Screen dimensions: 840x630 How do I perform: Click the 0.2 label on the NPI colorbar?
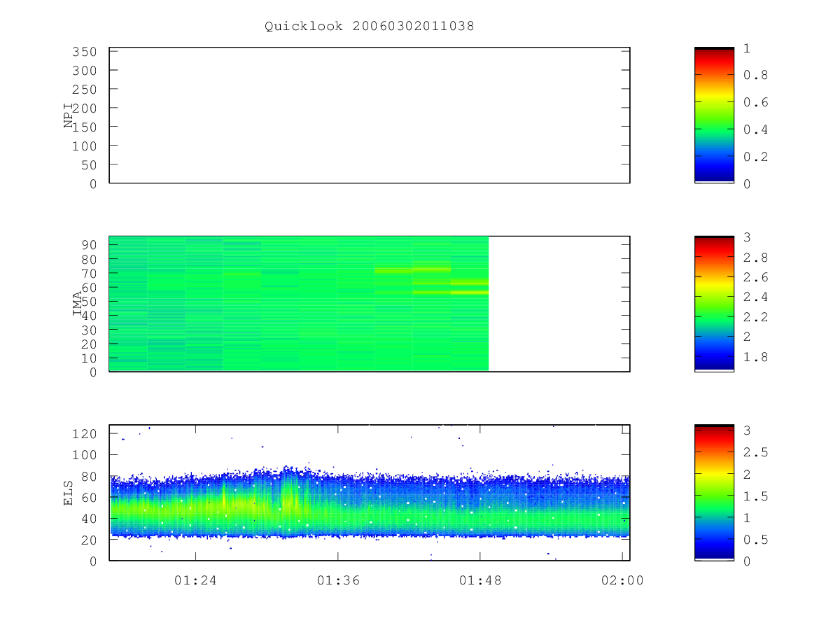click(755, 157)
